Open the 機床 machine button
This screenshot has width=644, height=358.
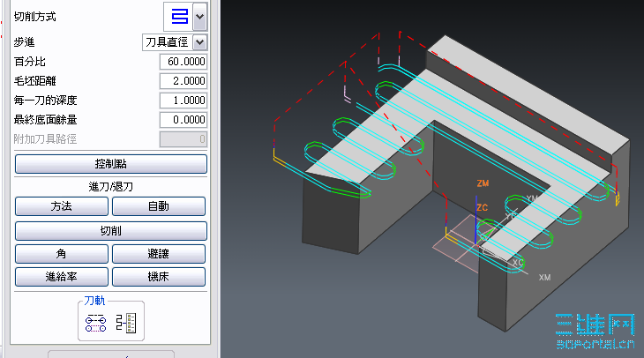click(159, 277)
